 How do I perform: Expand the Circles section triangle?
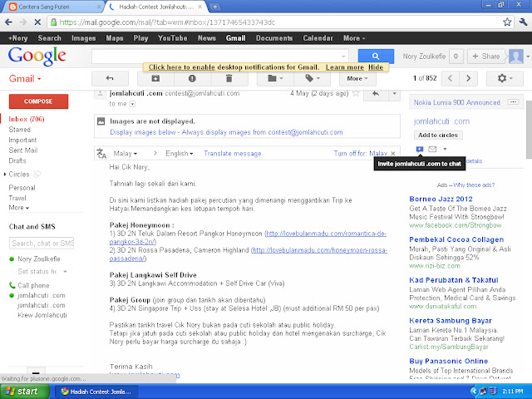5,175
